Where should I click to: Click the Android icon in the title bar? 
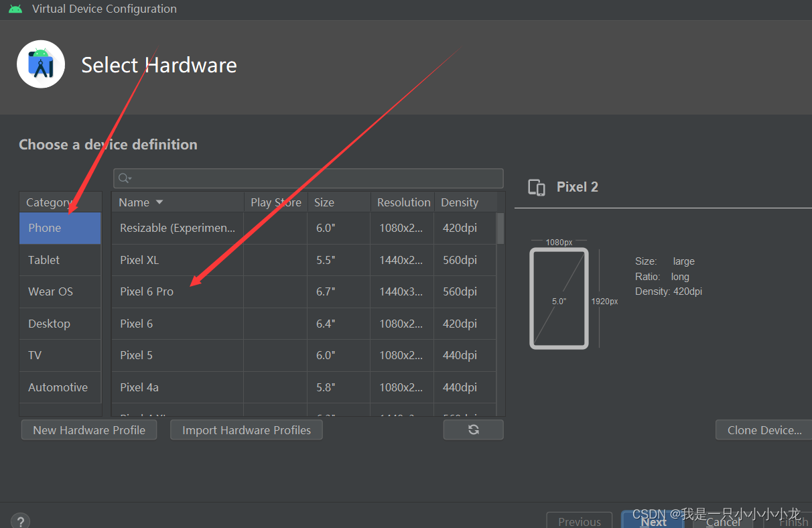tap(15, 9)
